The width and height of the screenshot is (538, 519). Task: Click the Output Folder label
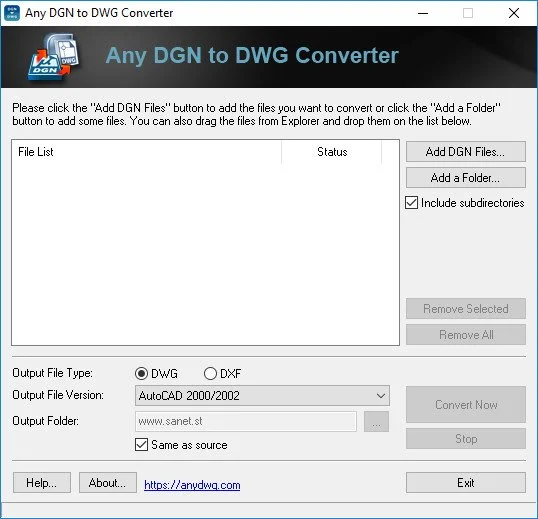click(x=46, y=421)
